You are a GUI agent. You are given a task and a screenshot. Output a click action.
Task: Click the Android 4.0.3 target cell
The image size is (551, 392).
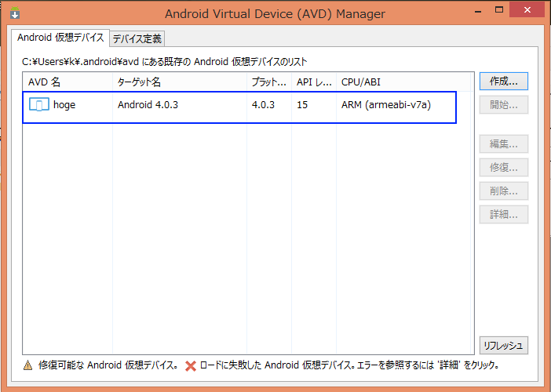pyautogui.click(x=148, y=105)
